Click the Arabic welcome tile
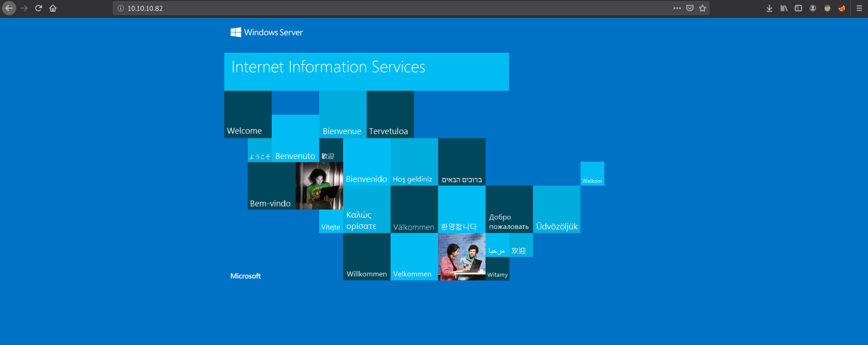 coord(497,245)
